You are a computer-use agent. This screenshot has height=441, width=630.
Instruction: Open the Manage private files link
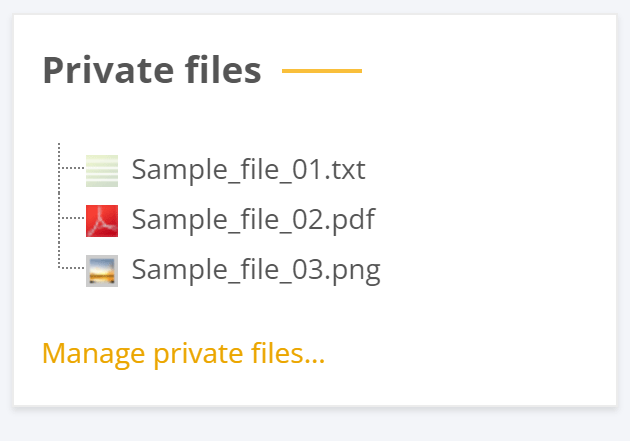point(183,353)
